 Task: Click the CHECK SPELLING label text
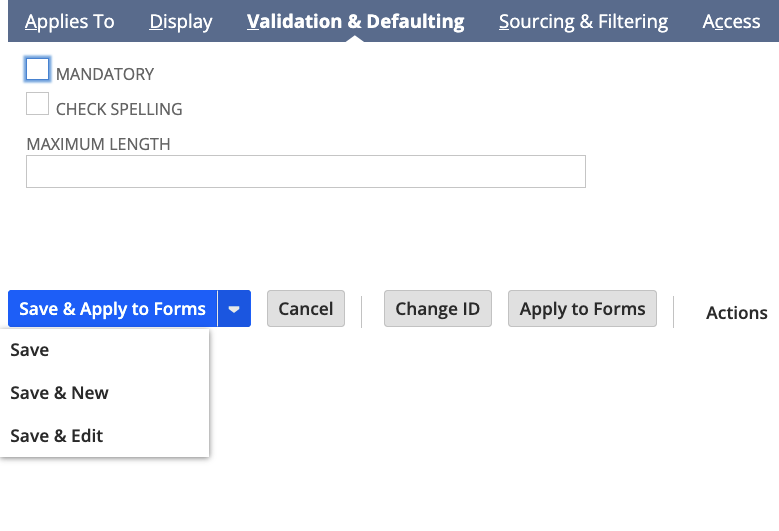tap(119, 109)
